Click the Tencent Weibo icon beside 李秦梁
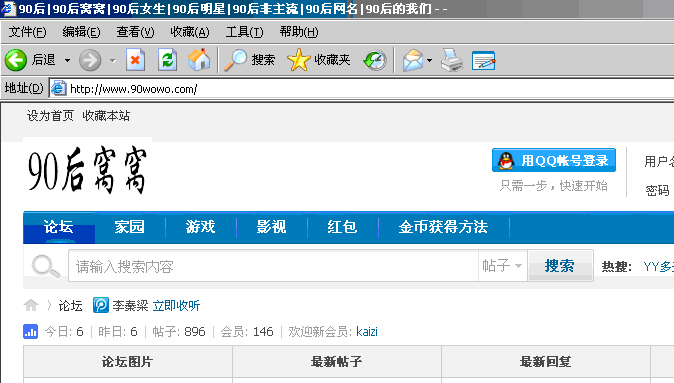674x383 pixels. [x=101, y=305]
